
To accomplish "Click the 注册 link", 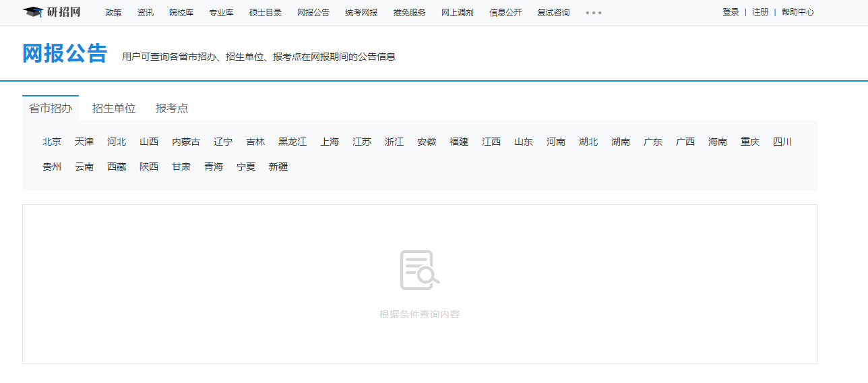I will pos(760,12).
